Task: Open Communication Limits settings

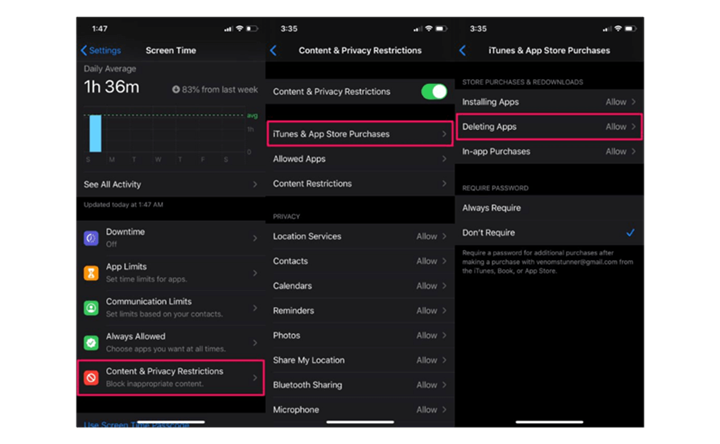Action: 171,308
